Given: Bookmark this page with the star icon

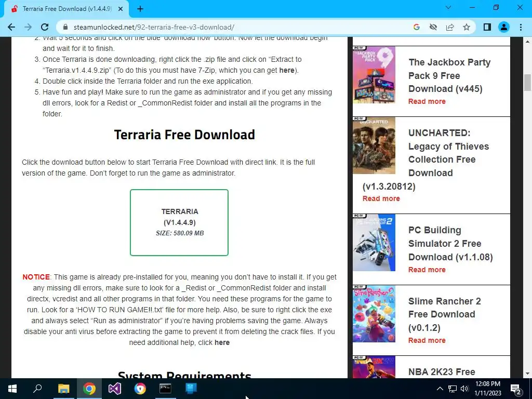Looking at the screenshot, I should pyautogui.click(x=467, y=27).
